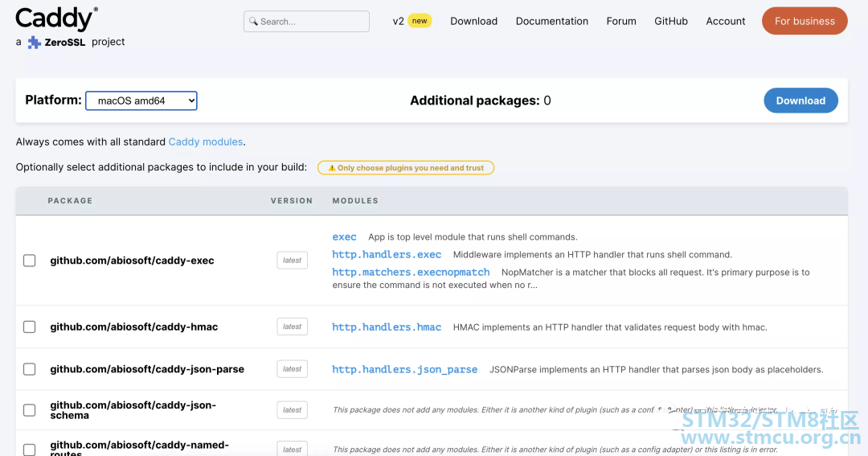Click the search magnifier icon
868x456 pixels.
pyautogui.click(x=253, y=21)
